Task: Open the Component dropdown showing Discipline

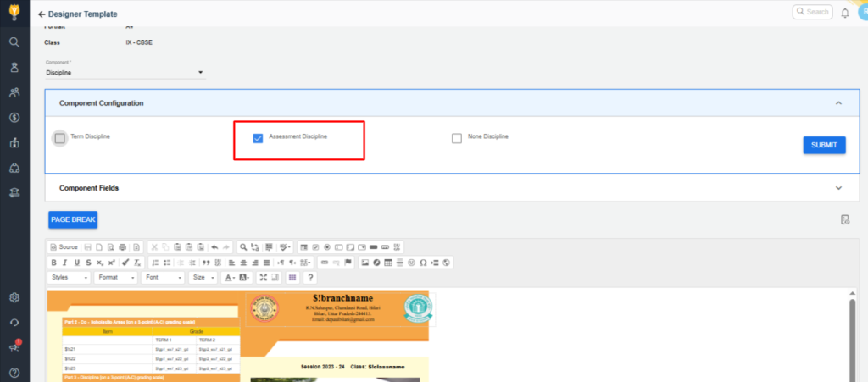Action: pyautogui.click(x=125, y=73)
